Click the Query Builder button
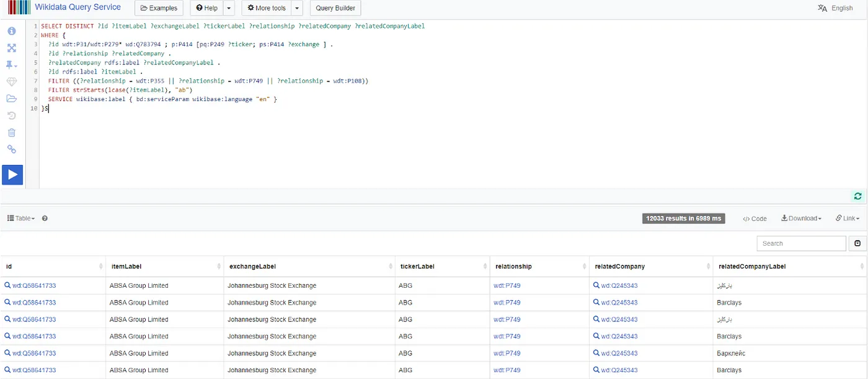This screenshot has width=868, height=379. coord(335,9)
